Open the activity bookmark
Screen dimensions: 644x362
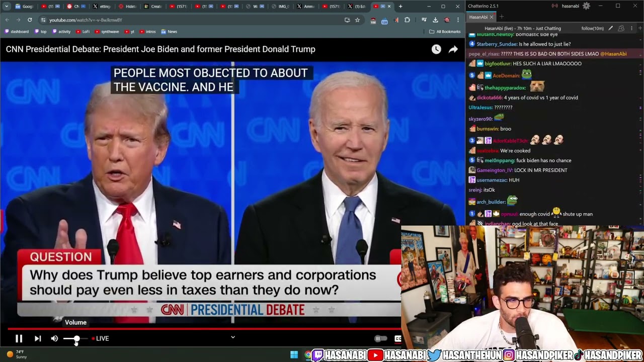[x=61, y=31]
